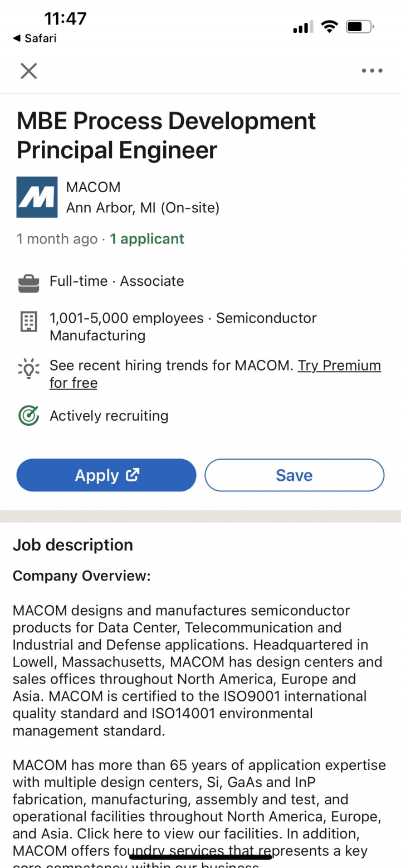
Task: Tap the building company size icon
Action: (28, 321)
